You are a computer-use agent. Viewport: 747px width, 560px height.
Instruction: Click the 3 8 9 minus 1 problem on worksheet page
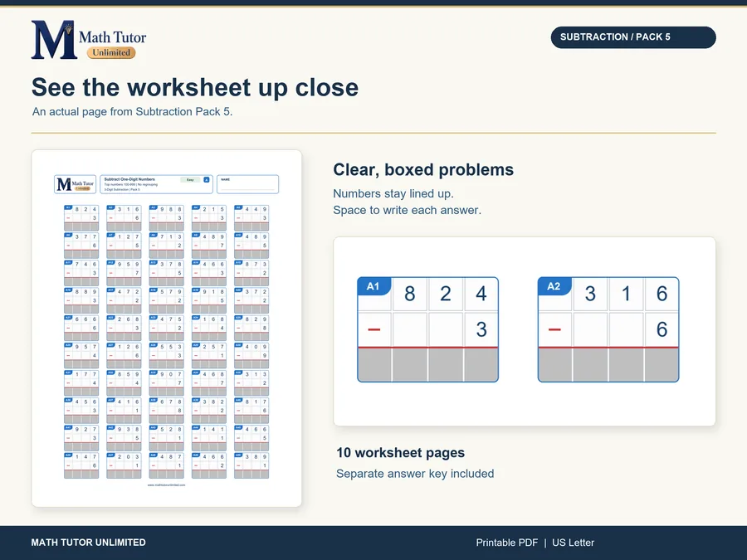pos(251,465)
